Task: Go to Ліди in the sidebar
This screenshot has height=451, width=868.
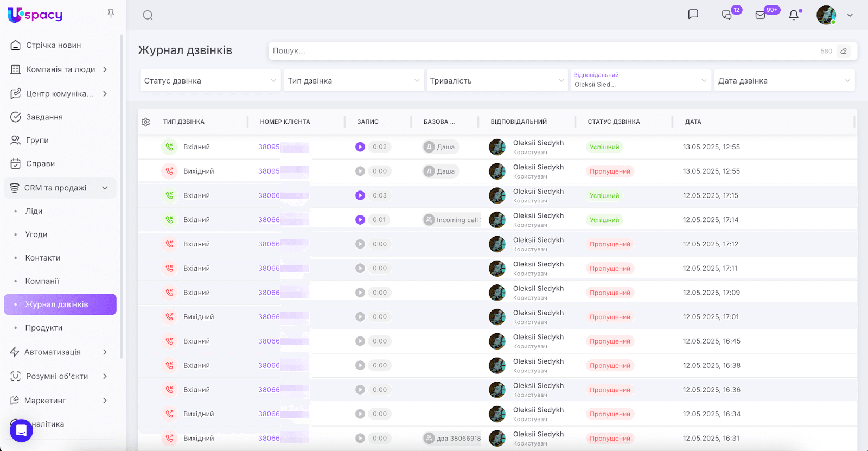Action: (34, 211)
